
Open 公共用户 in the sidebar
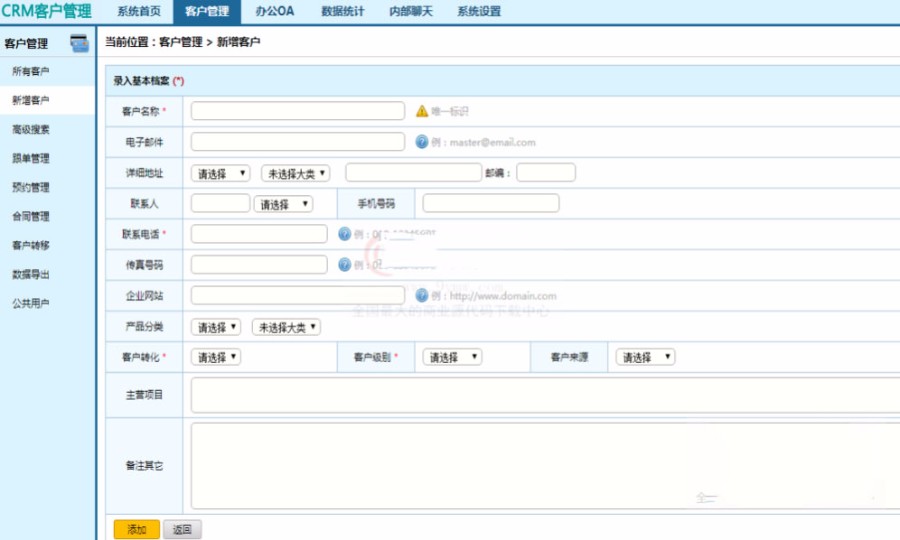(31, 303)
